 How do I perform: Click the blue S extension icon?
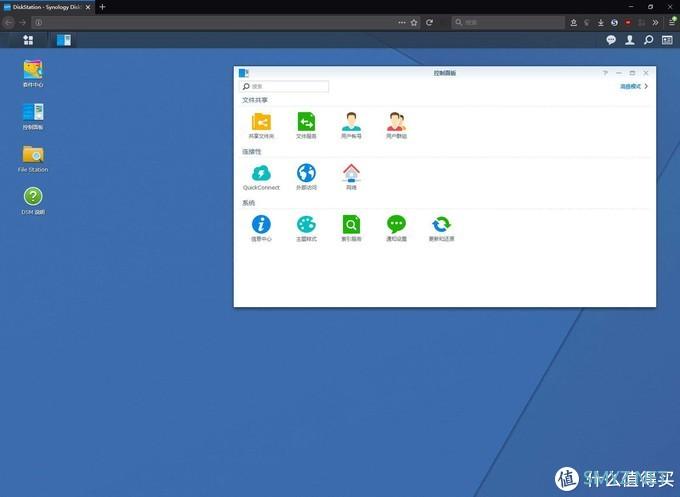coord(614,22)
